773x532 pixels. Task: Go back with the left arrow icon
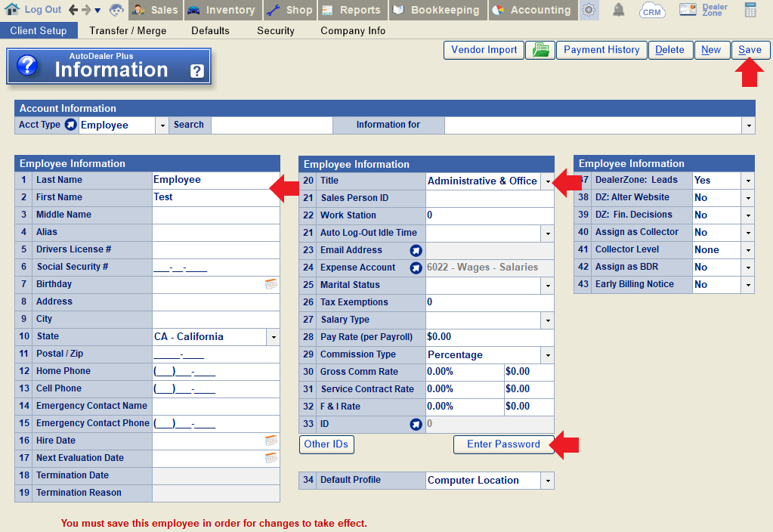point(73,9)
